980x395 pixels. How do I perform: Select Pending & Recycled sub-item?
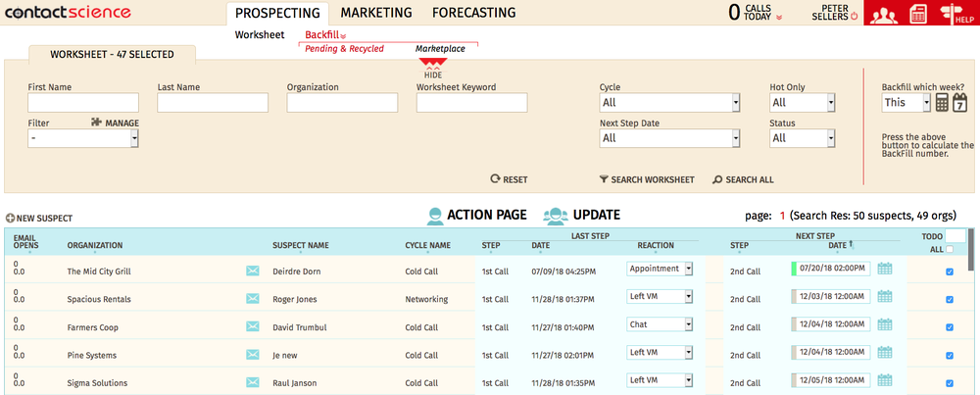point(344,49)
